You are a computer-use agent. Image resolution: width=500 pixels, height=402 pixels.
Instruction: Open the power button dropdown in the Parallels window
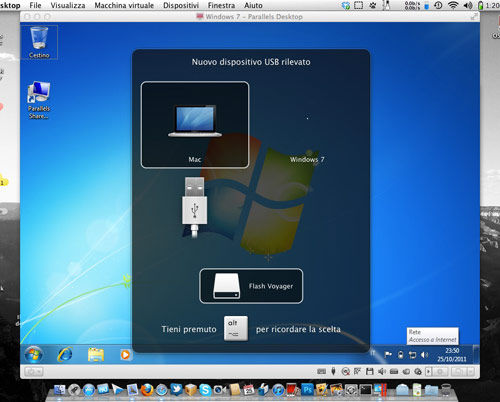coord(33,371)
